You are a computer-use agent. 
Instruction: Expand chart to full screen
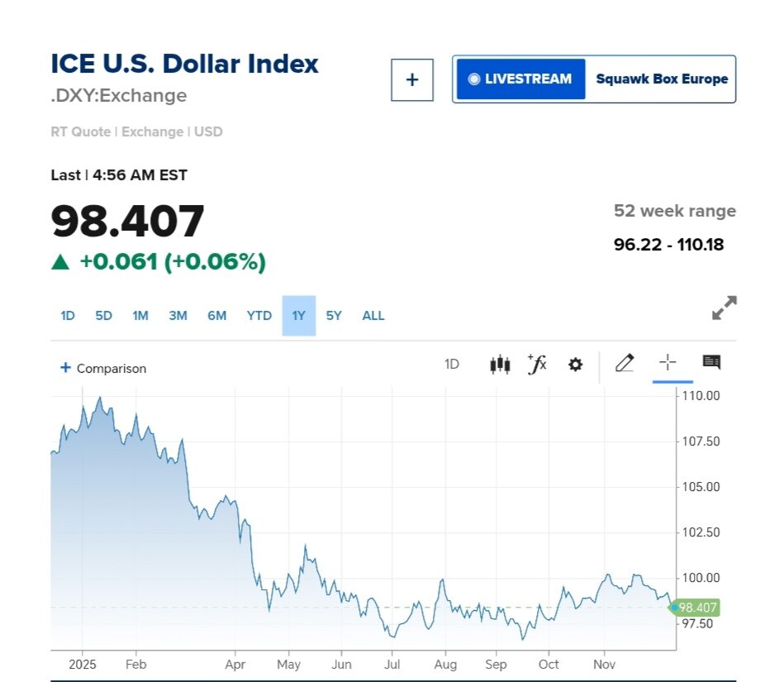click(724, 308)
